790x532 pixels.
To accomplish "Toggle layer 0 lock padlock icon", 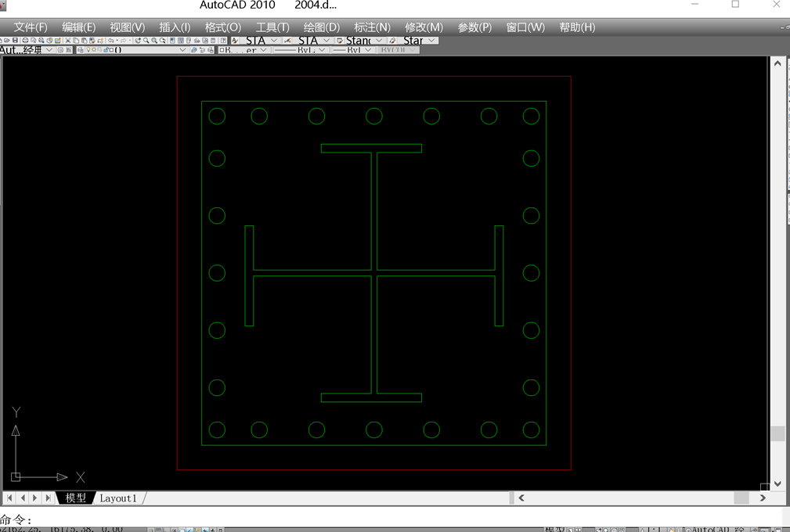I will 106,50.
